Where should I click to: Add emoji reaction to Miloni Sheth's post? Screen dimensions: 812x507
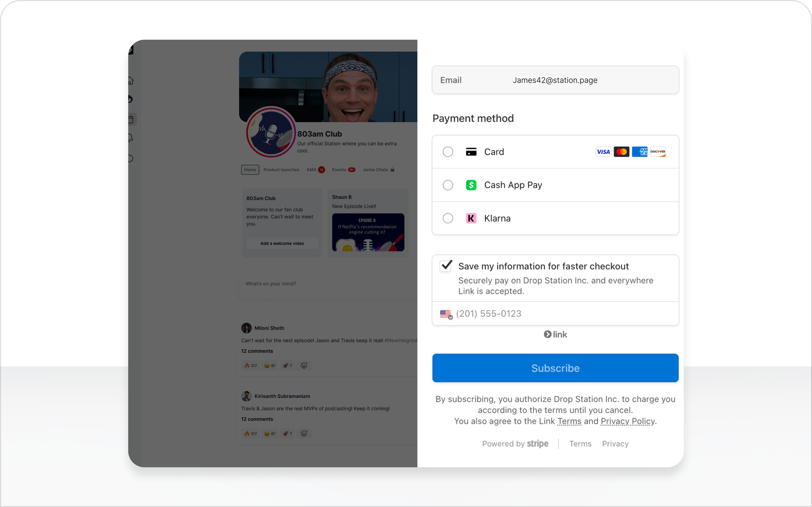tap(304, 365)
